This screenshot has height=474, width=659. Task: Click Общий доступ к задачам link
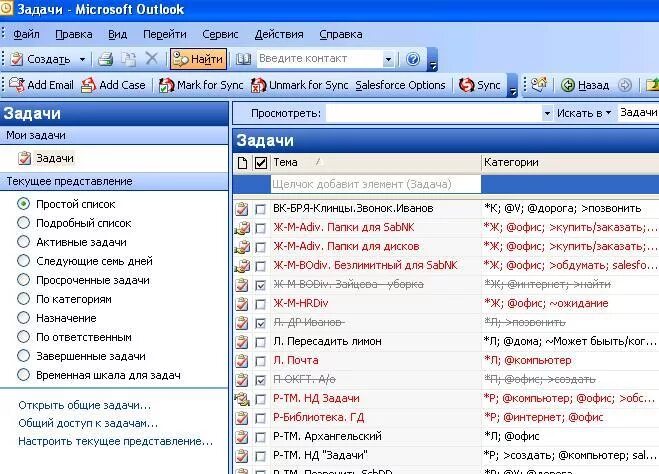[88, 424]
